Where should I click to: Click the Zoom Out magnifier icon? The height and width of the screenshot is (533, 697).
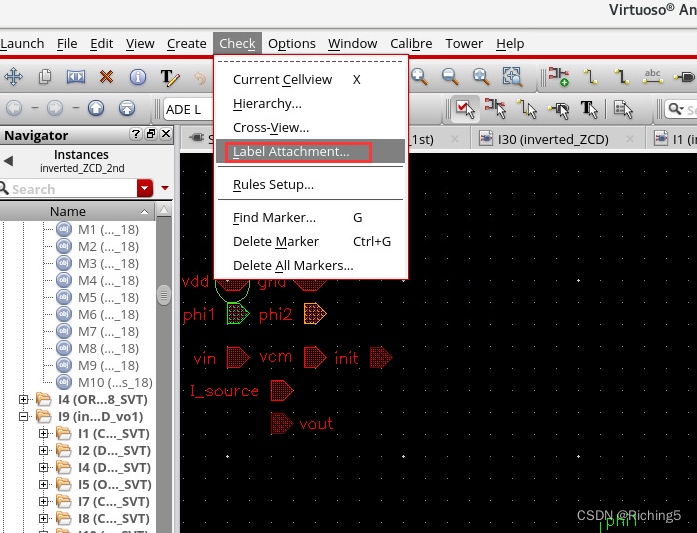point(450,77)
